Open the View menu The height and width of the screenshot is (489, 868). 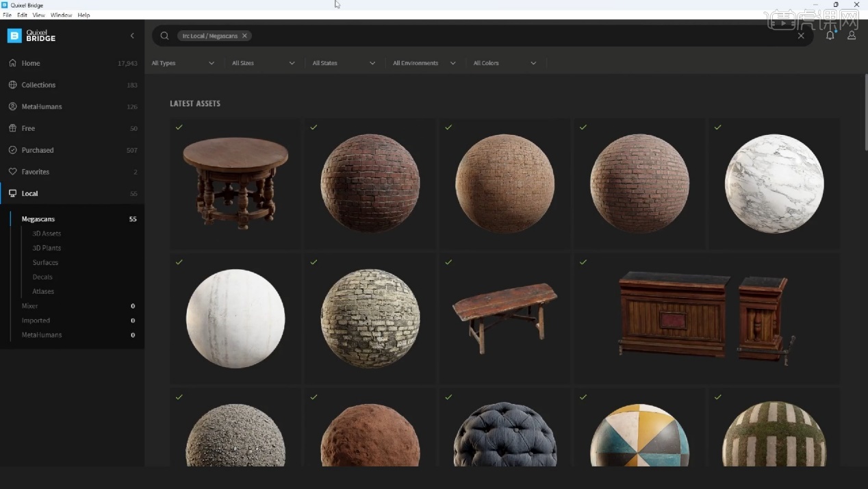(39, 14)
